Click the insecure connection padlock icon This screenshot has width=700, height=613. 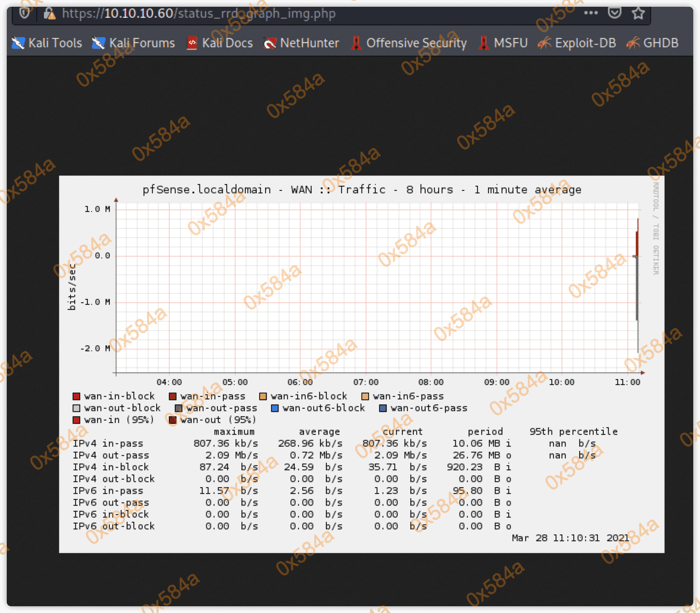pos(49,14)
